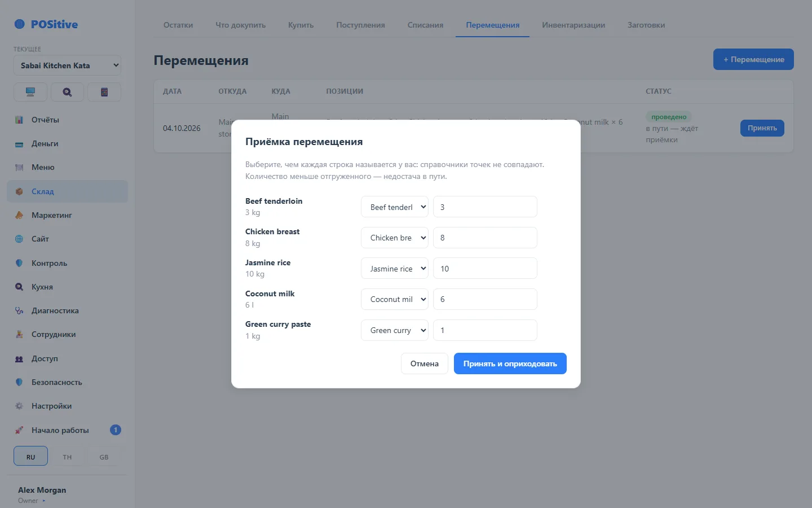This screenshot has width=812, height=508.
Task: Open Доступ in the sidebar
Action: (67, 358)
